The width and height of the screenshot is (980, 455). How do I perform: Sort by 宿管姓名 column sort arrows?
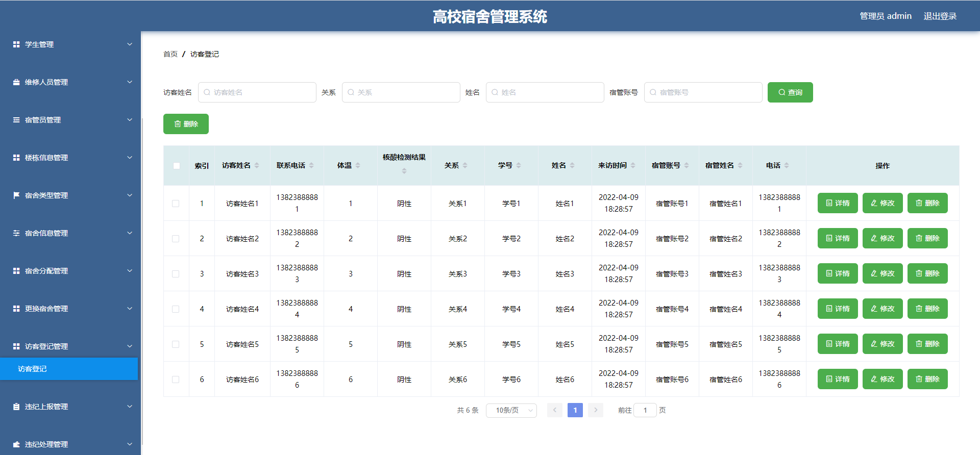coord(740,165)
